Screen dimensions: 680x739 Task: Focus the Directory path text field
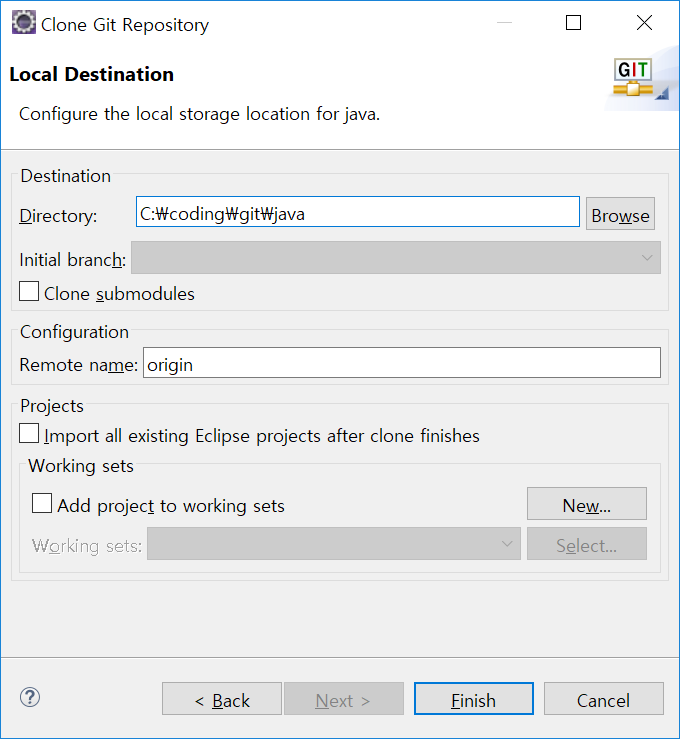[357, 212]
